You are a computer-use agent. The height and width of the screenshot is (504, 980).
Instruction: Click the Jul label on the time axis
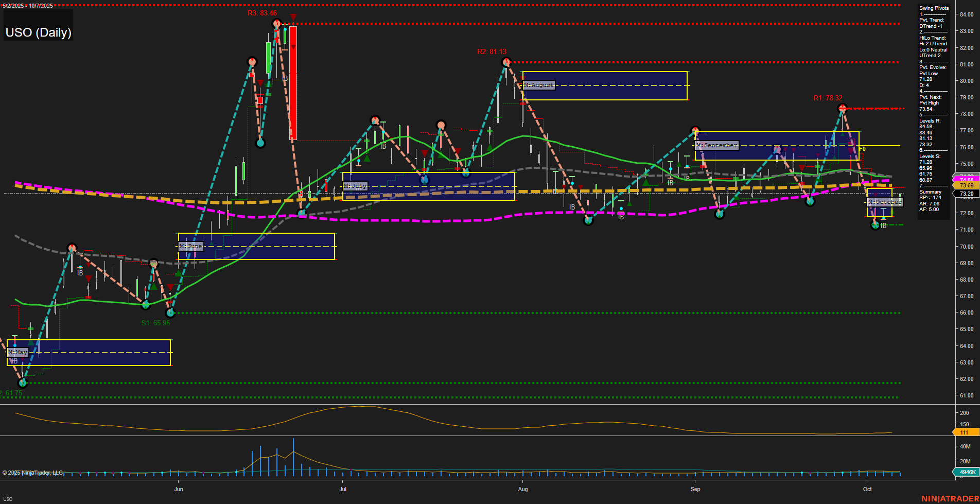tap(343, 489)
